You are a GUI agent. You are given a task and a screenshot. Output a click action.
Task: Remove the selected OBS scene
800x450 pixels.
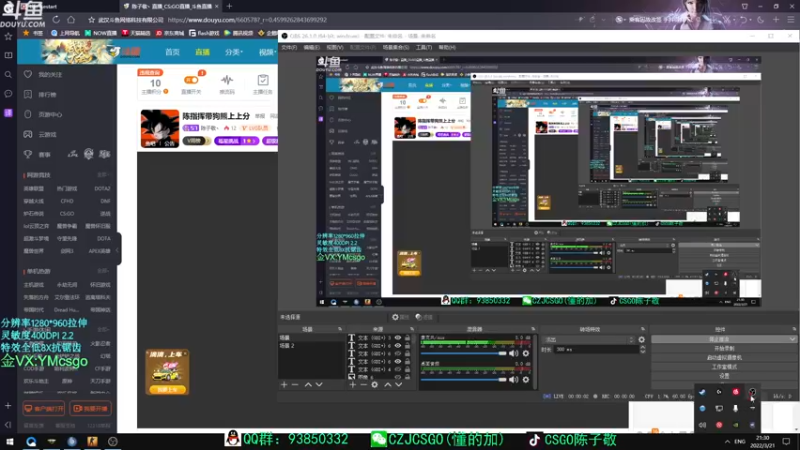(x=295, y=385)
